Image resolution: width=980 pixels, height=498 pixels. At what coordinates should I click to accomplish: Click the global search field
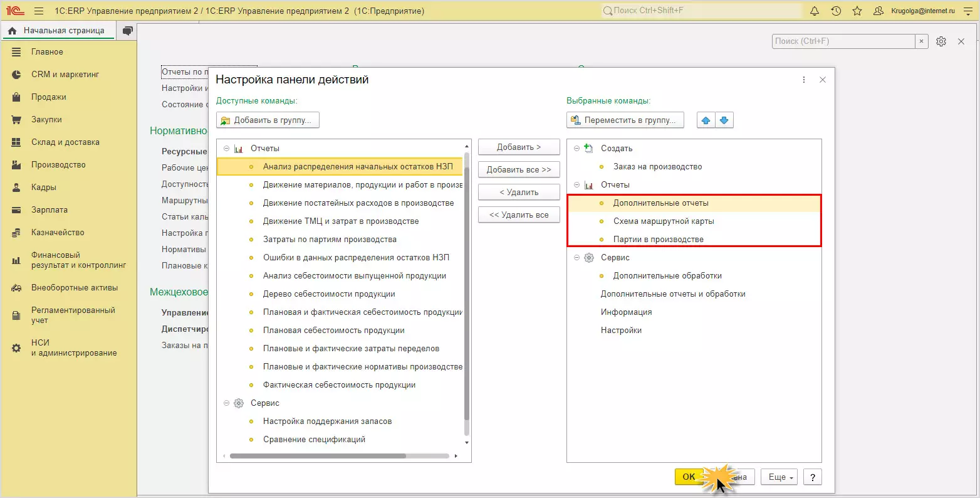tap(701, 11)
